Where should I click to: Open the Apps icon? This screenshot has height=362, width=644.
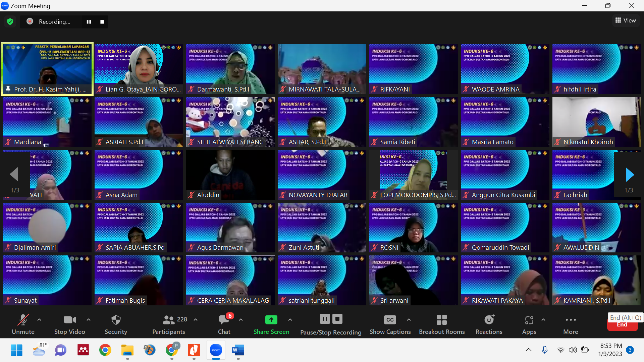(x=529, y=321)
